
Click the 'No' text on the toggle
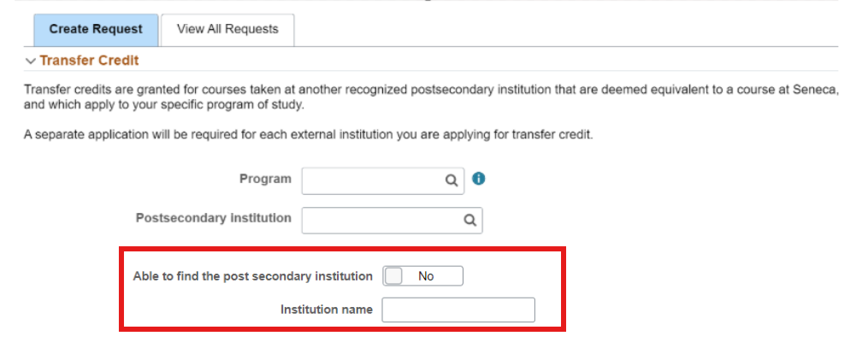426,276
